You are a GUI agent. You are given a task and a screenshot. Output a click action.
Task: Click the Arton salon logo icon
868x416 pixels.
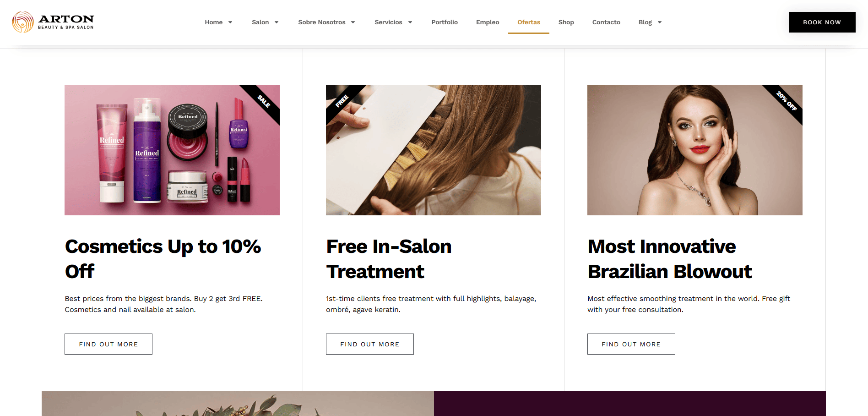pos(23,22)
